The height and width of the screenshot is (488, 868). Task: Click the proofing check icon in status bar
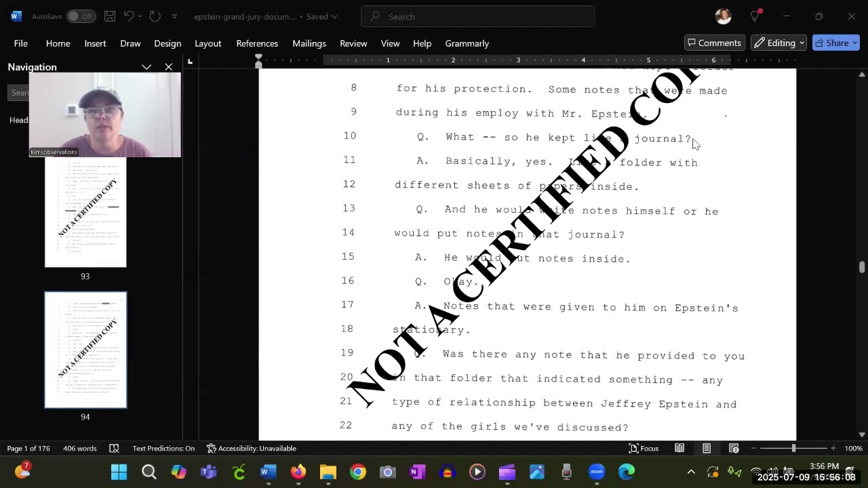tap(114, 448)
